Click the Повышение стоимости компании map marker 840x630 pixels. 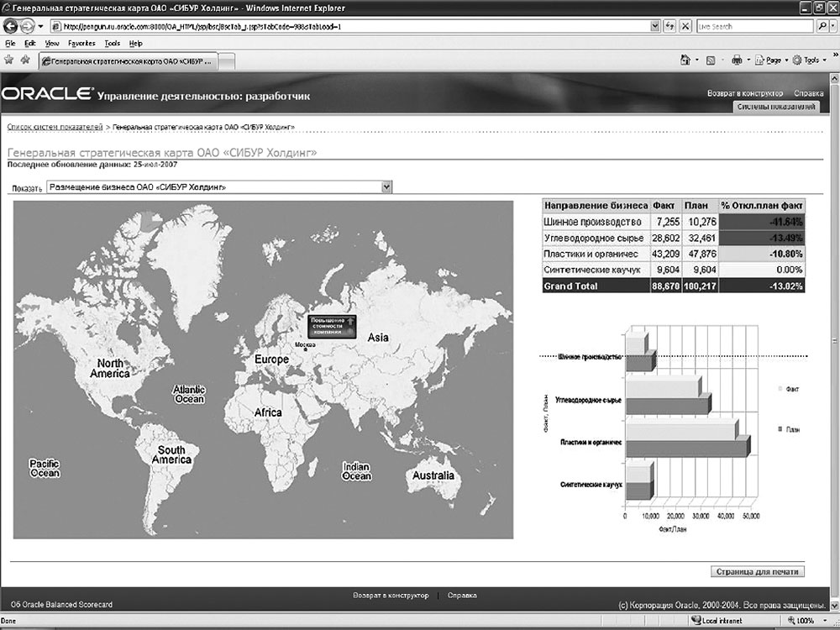[331, 327]
